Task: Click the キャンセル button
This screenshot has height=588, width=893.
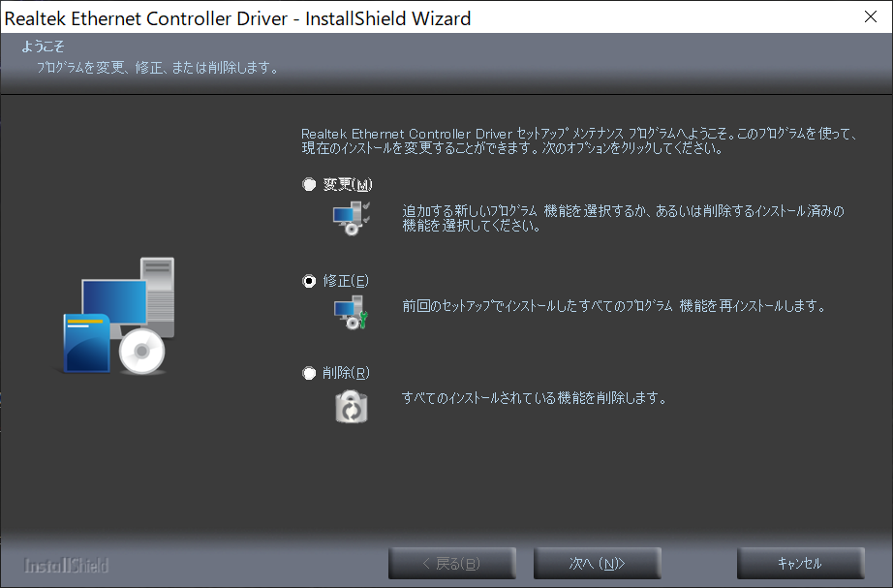Action: [800, 564]
